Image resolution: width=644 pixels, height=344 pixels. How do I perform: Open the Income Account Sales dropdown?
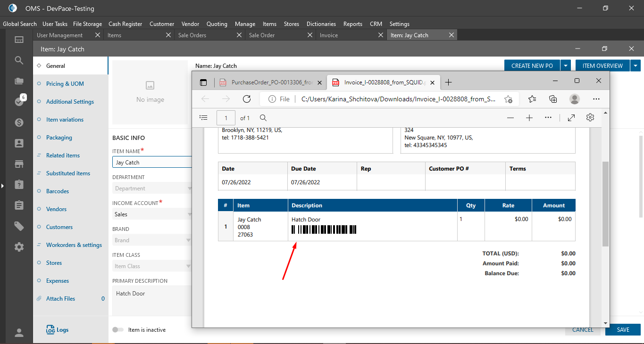coord(152,214)
